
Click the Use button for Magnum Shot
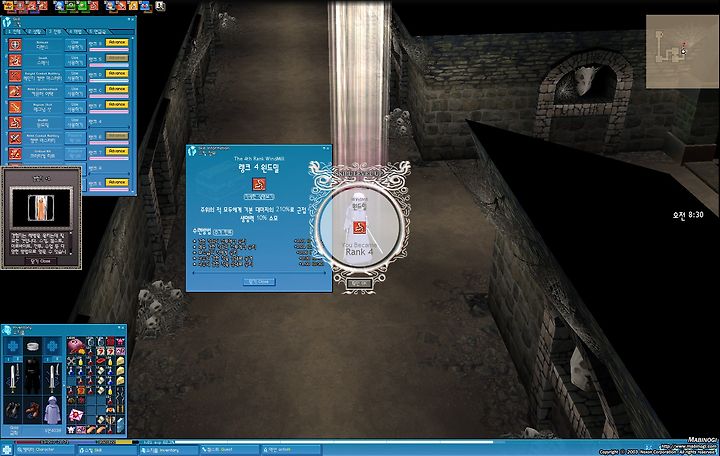tap(75, 107)
